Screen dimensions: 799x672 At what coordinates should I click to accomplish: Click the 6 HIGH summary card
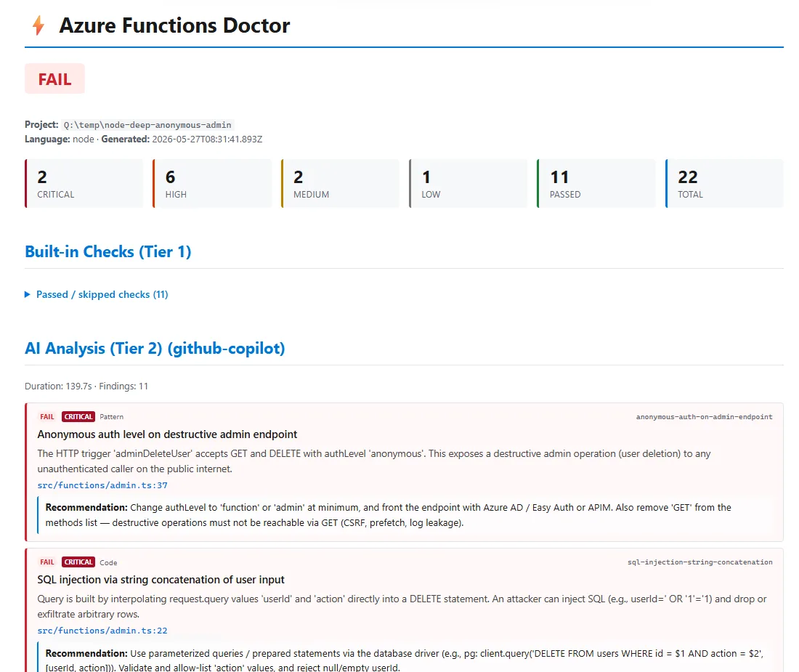click(x=212, y=183)
